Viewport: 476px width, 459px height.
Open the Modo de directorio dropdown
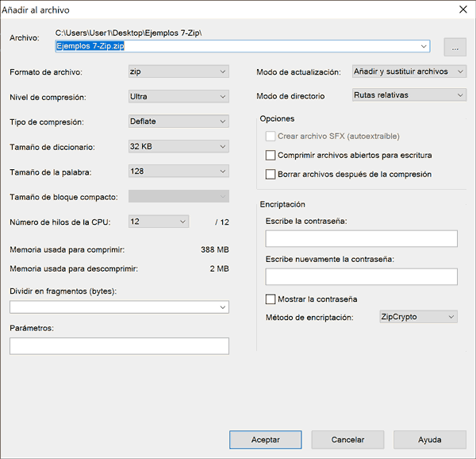tap(409, 95)
